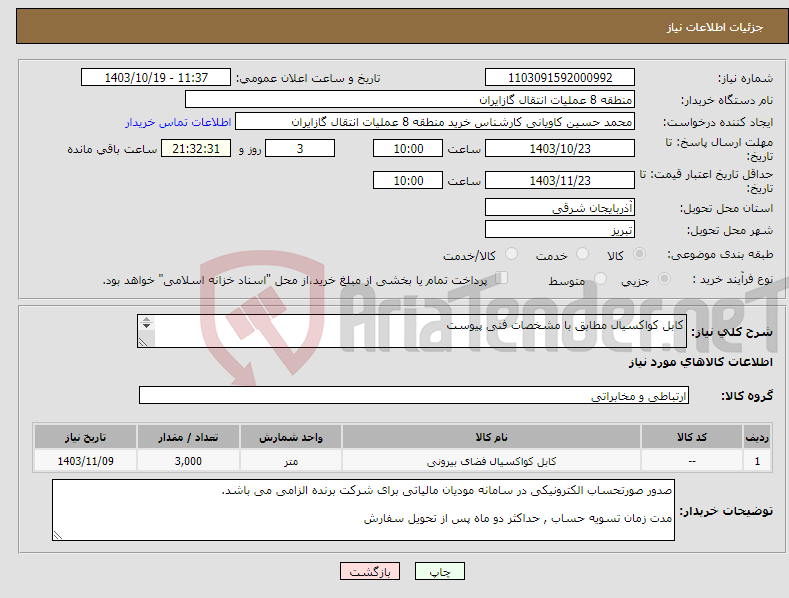The image size is (789, 598).
Task: Select the خدمت radio button
Action: 582,254
